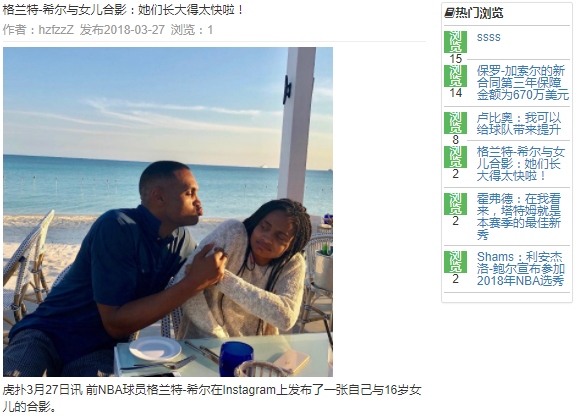Image resolution: width=580 pixels, height=420 pixels.
Task: Open the ssss link in sidebar
Action: tap(488, 37)
